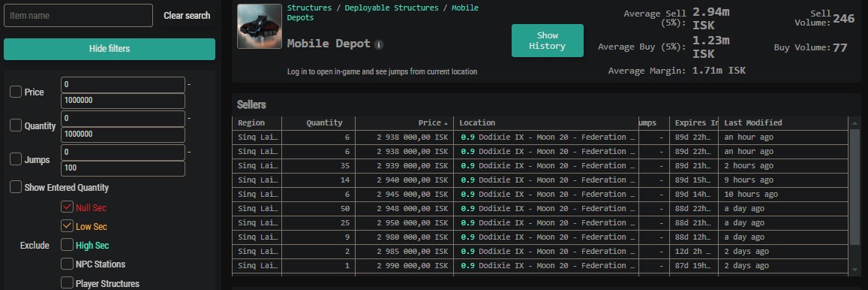The height and width of the screenshot is (290, 868).
Task: Click the Show History button
Action: (x=548, y=41)
